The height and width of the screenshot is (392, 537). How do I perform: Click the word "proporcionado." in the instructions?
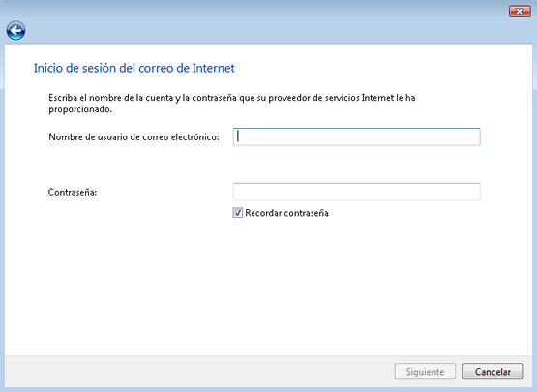(x=80, y=109)
